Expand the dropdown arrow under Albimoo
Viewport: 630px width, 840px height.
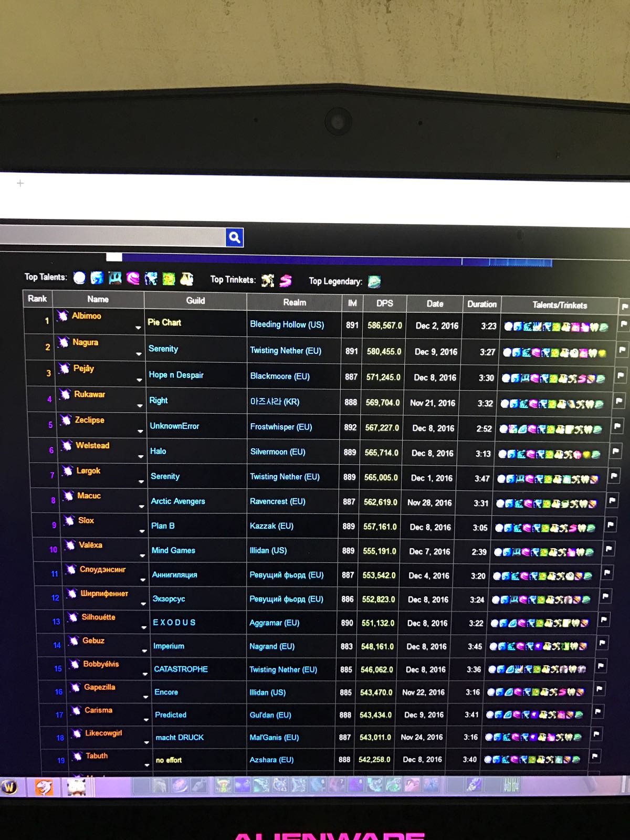[138, 328]
